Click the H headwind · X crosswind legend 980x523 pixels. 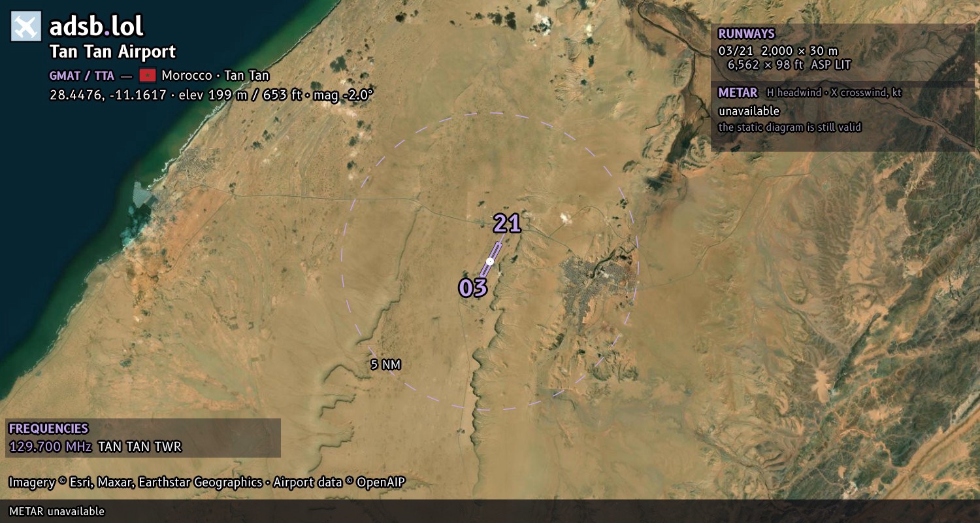click(834, 93)
